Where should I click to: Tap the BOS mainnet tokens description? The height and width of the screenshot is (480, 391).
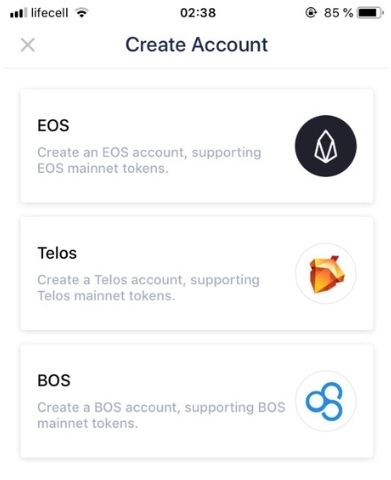click(161, 415)
